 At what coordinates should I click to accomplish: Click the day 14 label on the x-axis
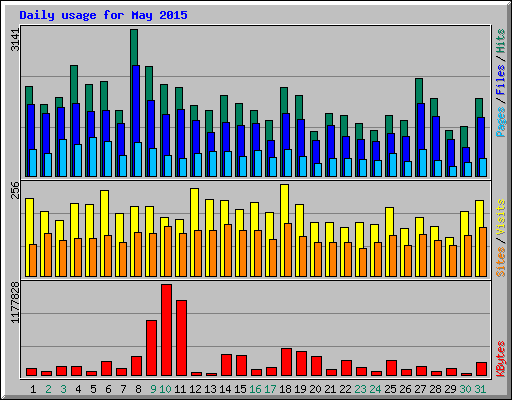[x=225, y=389]
